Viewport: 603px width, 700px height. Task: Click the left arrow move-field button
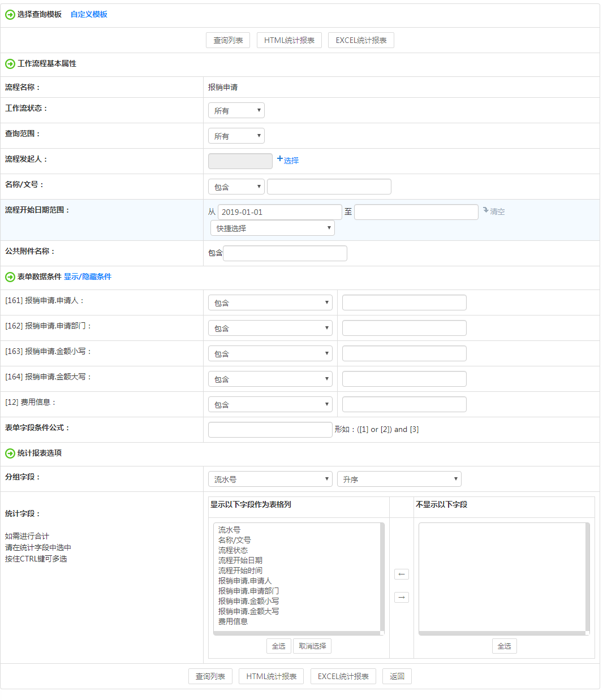[401, 574]
